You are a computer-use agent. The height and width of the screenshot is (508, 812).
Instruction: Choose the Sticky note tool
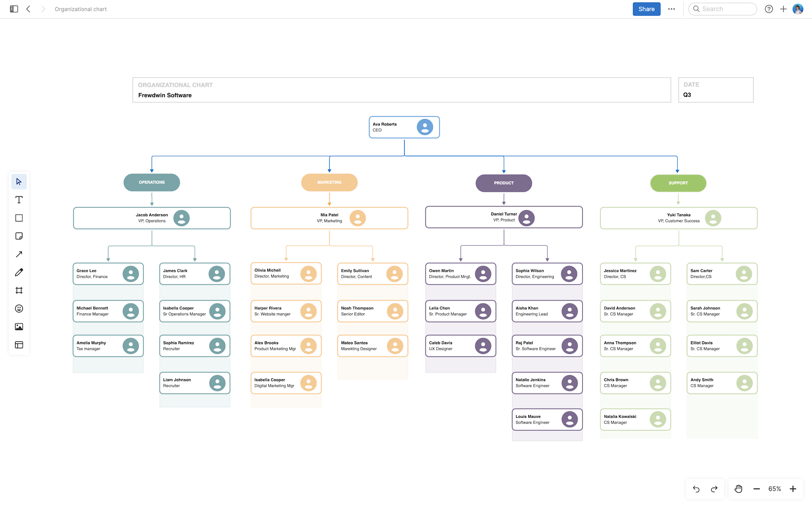19,236
